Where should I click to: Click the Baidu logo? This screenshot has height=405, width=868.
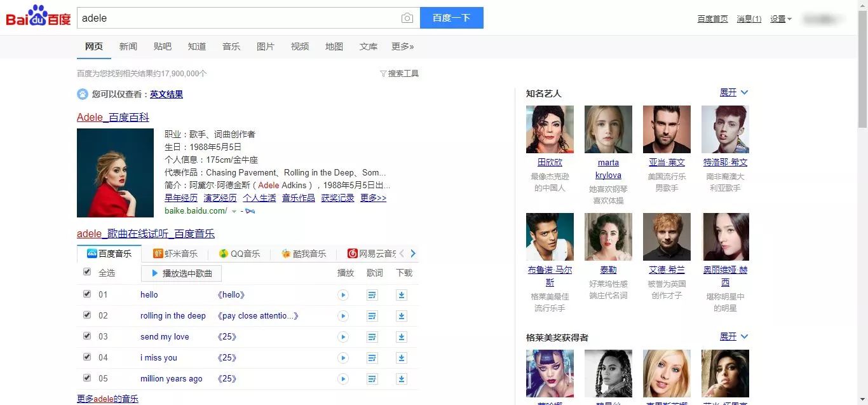coord(38,17)
